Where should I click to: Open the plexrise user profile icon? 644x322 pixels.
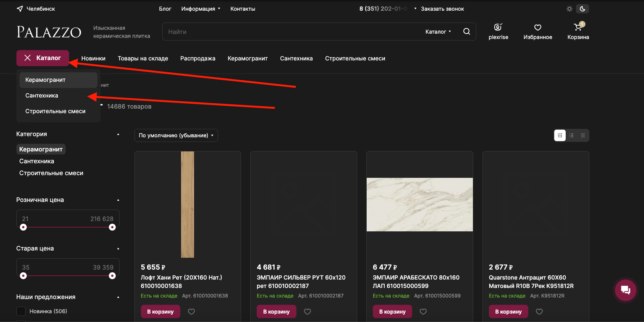pyautogui.click(x=498, y=27)
